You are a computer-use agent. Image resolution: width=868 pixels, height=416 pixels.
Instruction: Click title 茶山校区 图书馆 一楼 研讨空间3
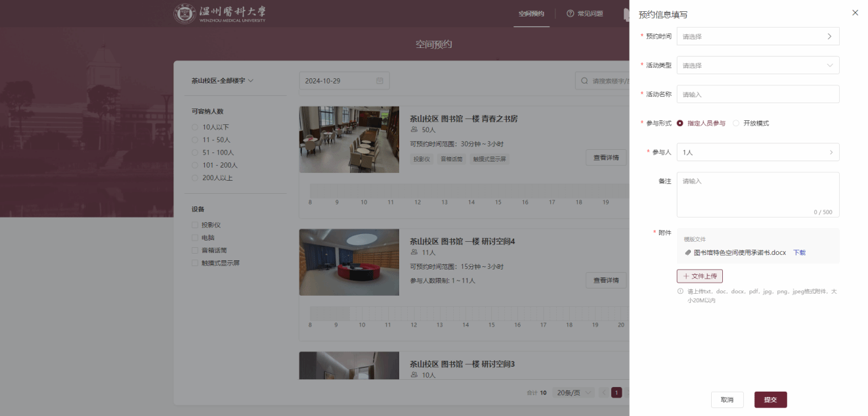point(462,364)
